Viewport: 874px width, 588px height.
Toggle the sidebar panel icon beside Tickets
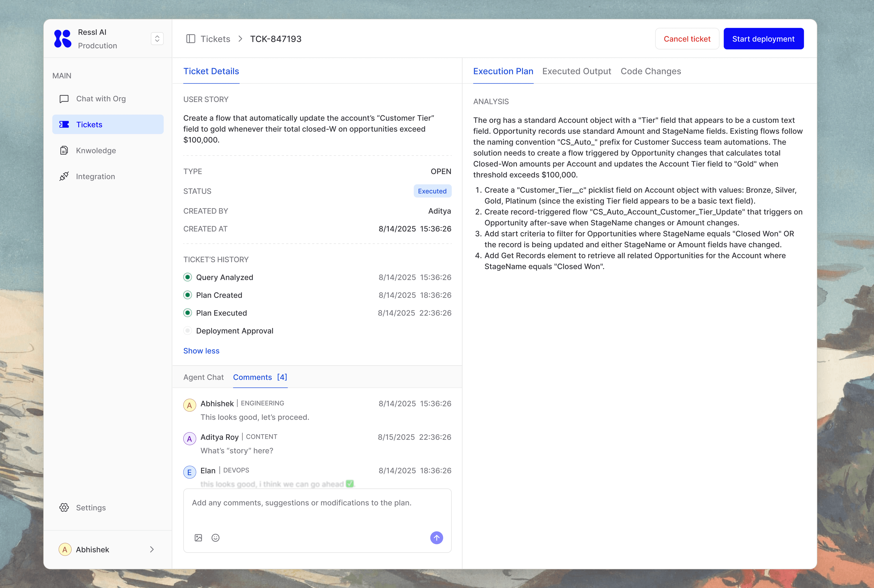click(191, 39)
